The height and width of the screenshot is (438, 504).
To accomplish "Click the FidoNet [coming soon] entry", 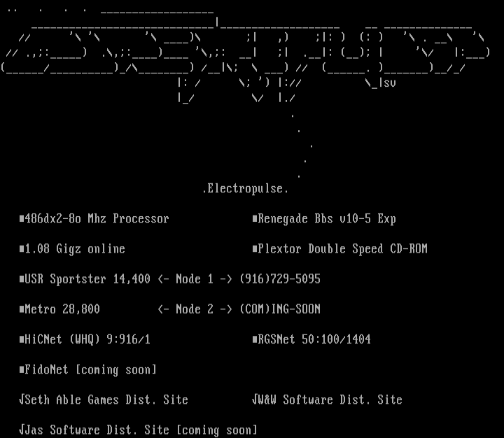I will pos(91,369).
